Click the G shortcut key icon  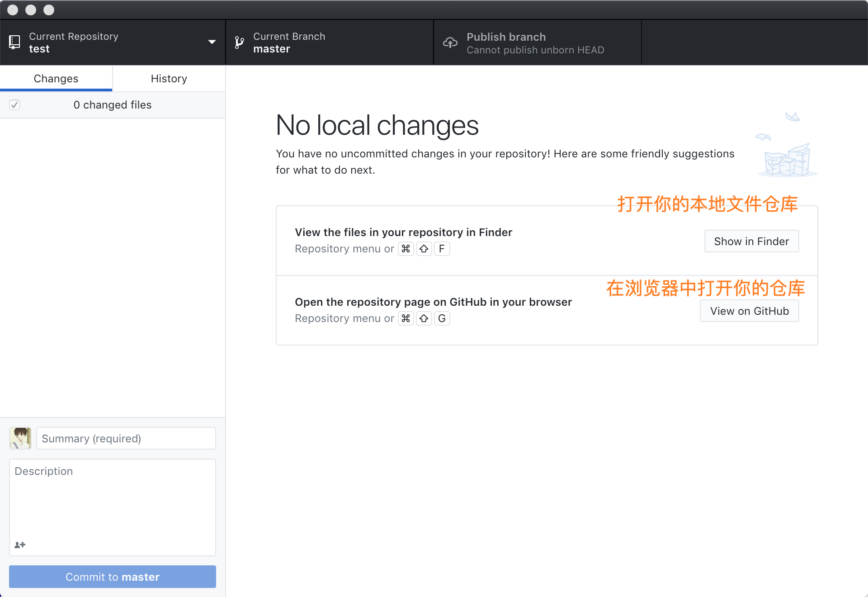click(442, 318)
